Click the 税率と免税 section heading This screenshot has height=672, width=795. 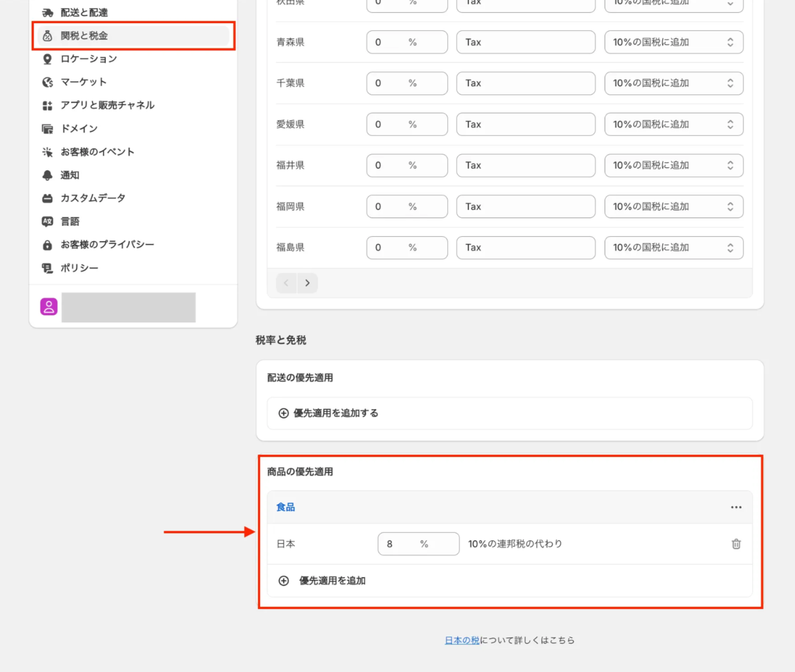point(281,340)
